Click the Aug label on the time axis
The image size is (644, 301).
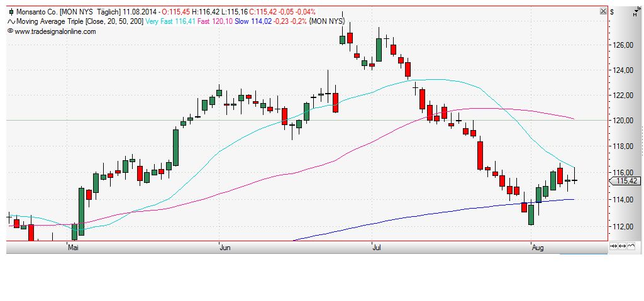(537, 248)
